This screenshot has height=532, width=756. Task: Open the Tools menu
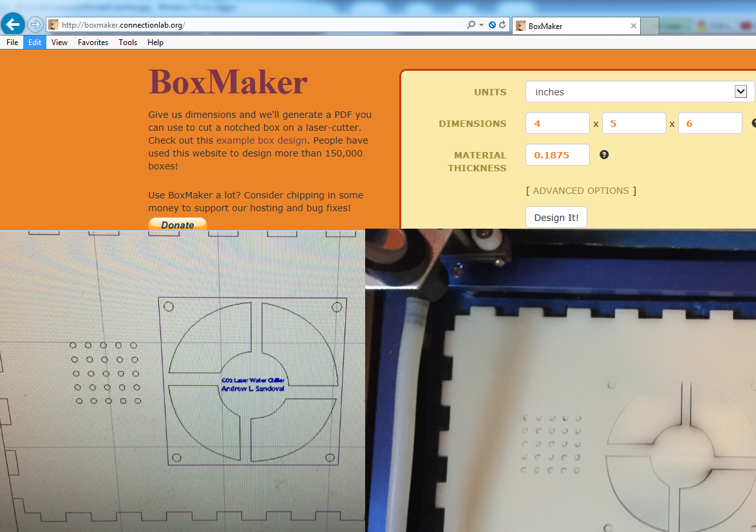pos(128,43)
